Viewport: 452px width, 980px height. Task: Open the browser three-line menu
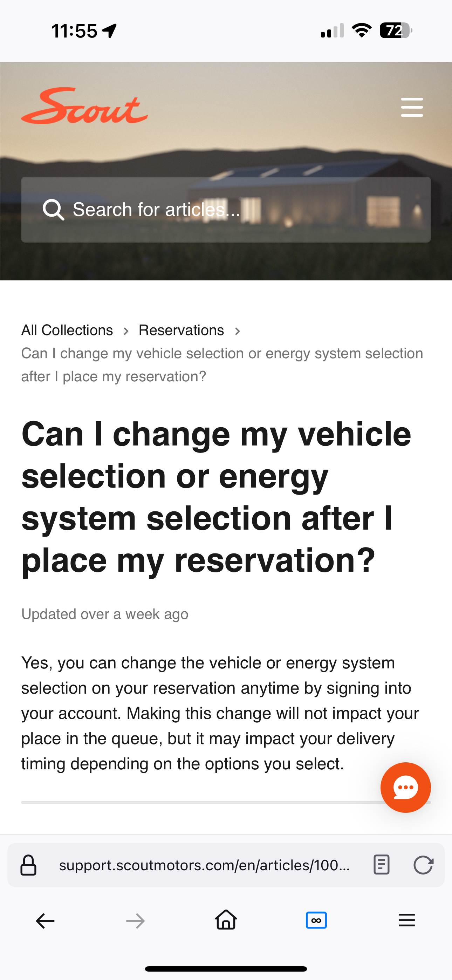(406, 921)
